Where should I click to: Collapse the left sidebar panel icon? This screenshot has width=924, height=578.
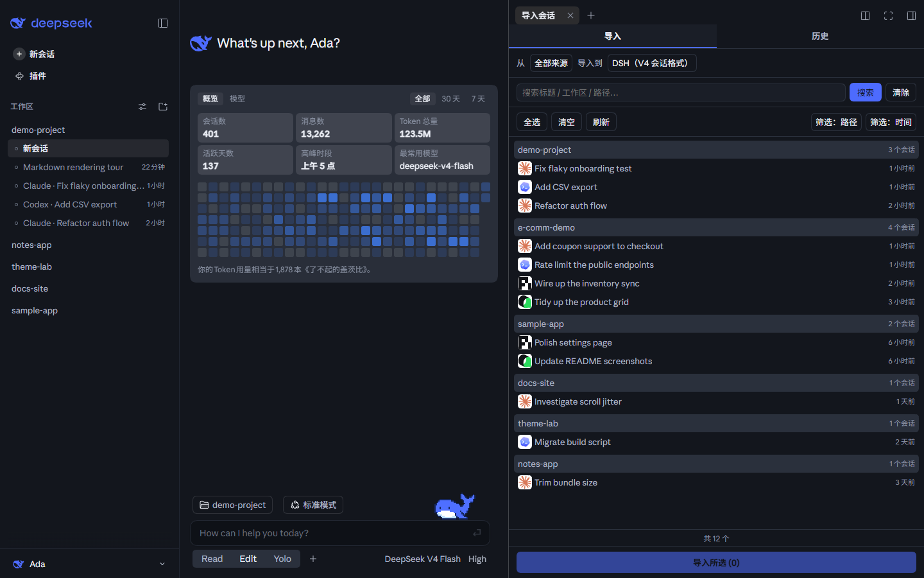(163, 23)
